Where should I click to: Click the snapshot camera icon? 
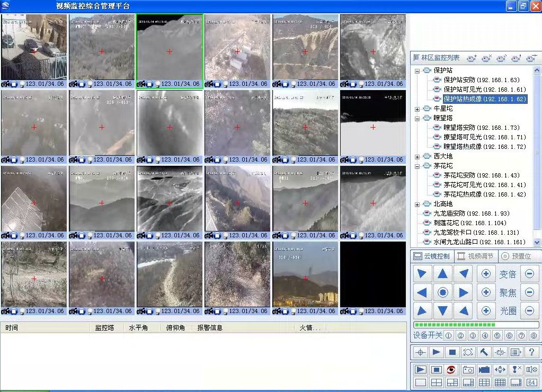pyautogui.click(x=468, y=370)
